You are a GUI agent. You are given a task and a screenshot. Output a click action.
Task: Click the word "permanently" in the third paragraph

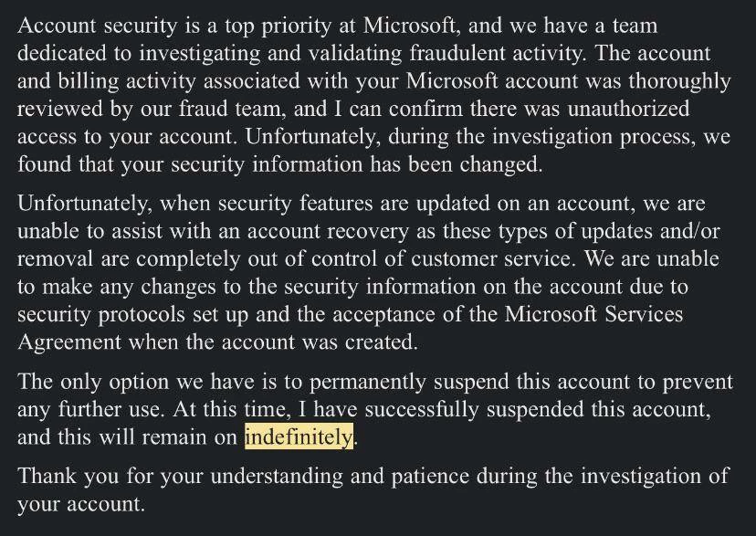367,383
